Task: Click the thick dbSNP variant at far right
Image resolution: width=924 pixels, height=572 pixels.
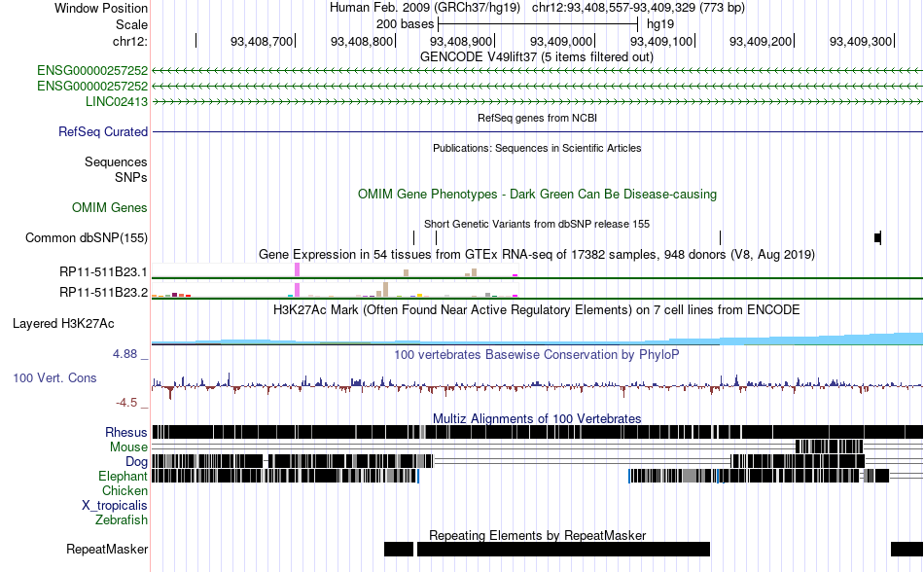Action: pyautogui.click(x=877, y=238)
